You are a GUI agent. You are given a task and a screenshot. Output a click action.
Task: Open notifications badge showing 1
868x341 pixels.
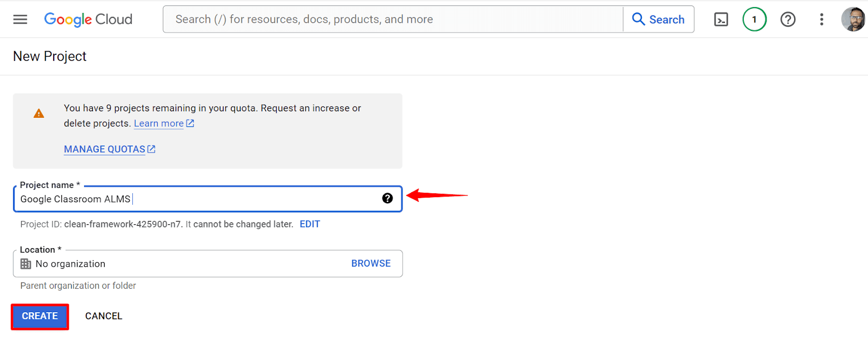(754, 20)
